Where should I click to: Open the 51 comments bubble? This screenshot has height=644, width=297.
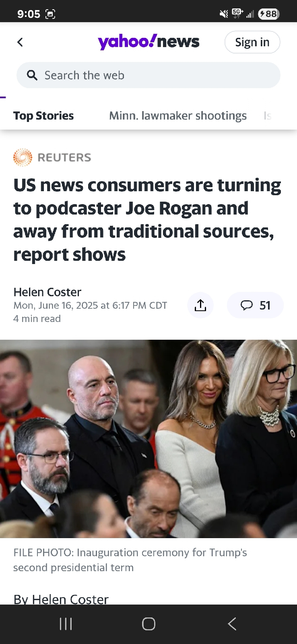[x=255, y=305]
